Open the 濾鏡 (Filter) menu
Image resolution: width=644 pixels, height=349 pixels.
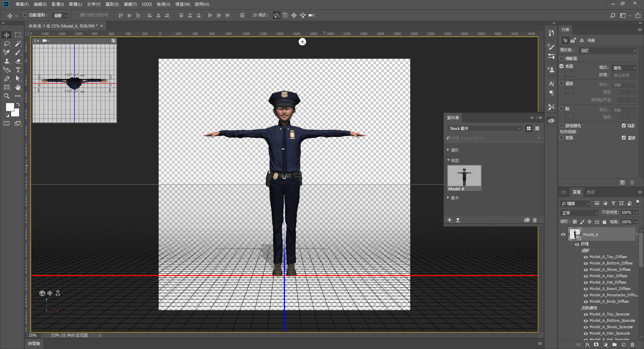point(130,4)
